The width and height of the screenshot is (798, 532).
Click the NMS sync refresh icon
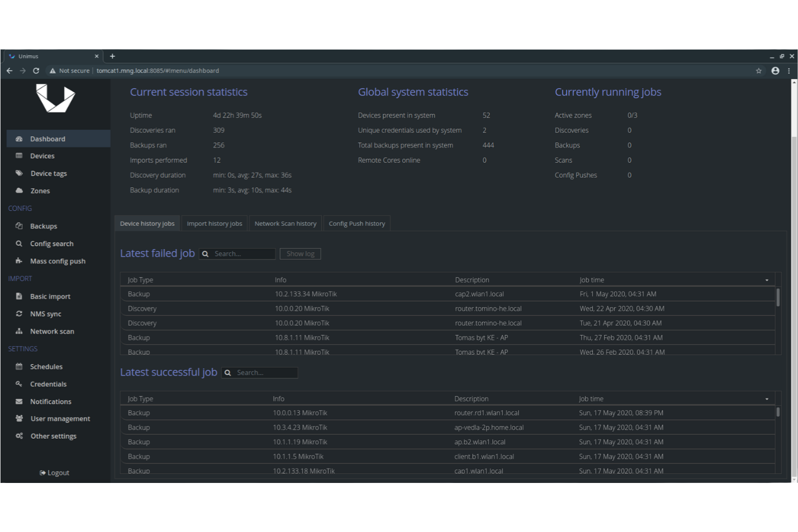coord(19,314)
